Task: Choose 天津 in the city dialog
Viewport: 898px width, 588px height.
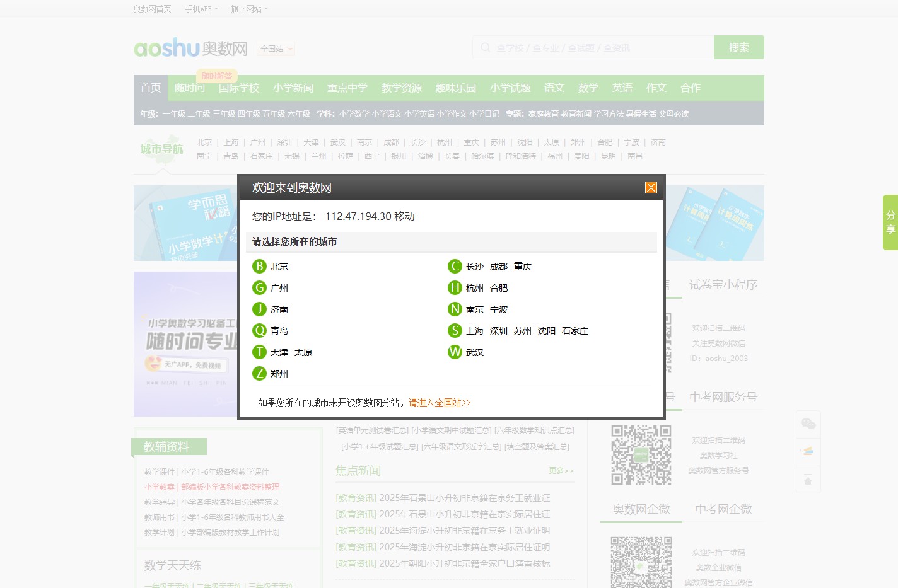Action: point(279,352)
